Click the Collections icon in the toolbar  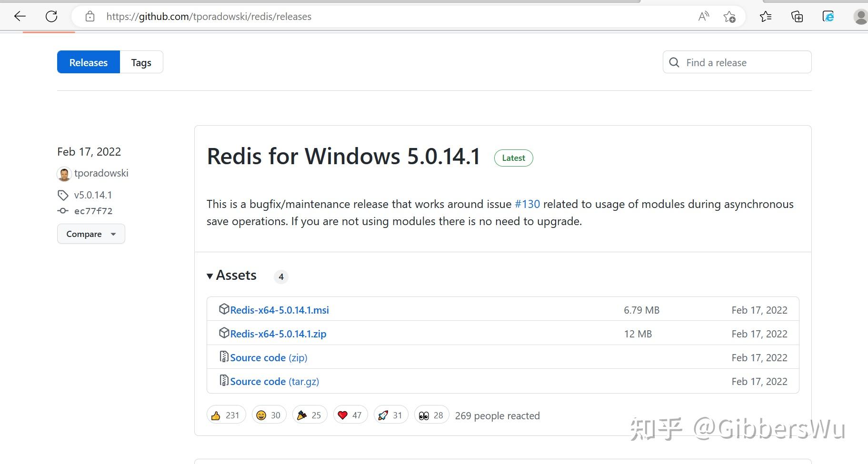(x=797, y=16)
